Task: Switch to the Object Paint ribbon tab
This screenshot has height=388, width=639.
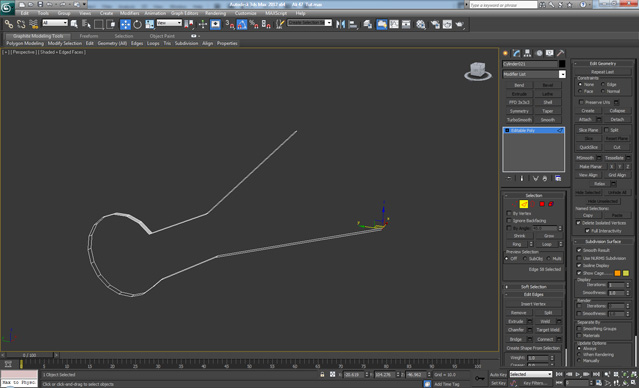Action: pyautogui.click(x=162, y=36)
